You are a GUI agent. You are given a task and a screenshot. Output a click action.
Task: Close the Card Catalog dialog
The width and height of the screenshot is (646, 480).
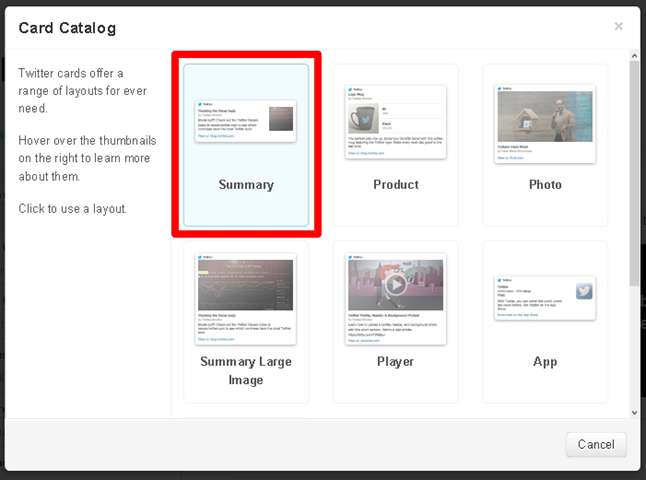(618, 26)
